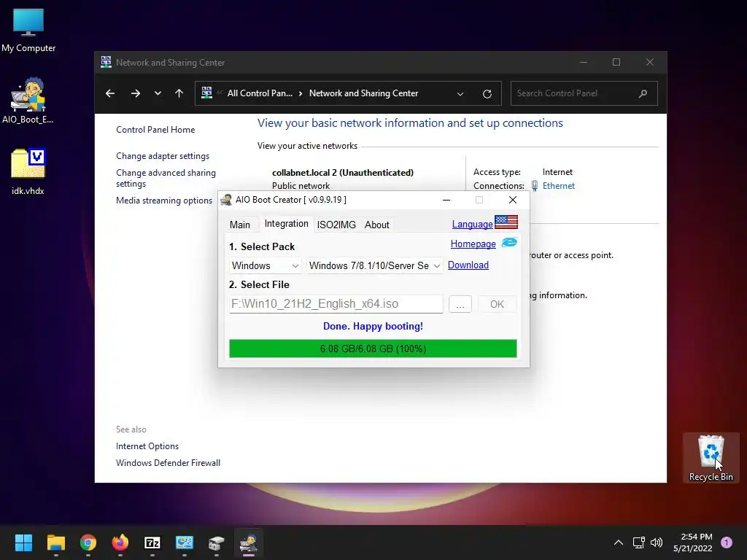Screen dimensions: 747x560
Task: Open the notification count badge
Action: 727,542
